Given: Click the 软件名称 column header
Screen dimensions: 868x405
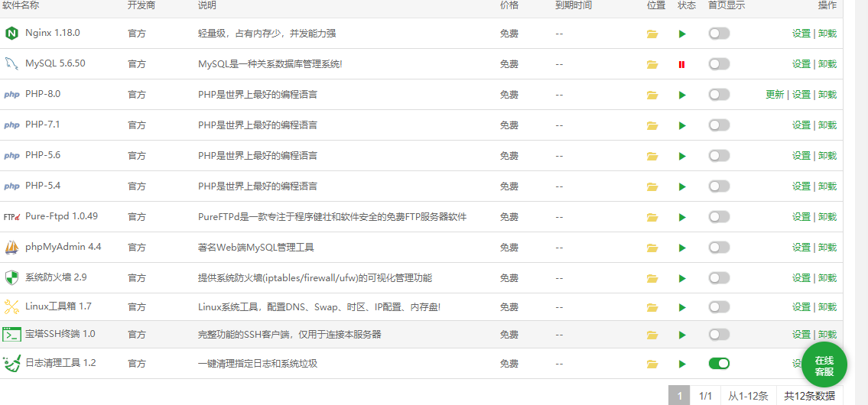Looking at the screenshot, I should click(21, 5).
